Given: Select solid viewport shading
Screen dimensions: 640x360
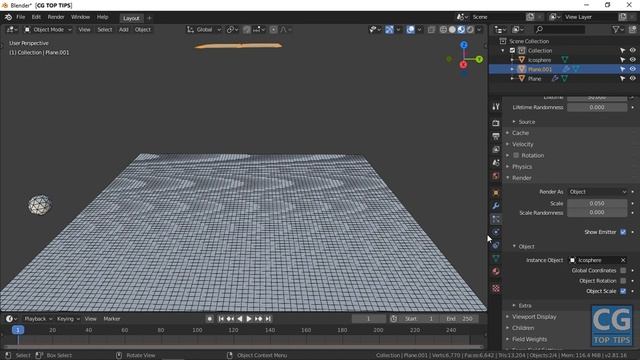Looking at the screenshot, I should coord(452,29).
